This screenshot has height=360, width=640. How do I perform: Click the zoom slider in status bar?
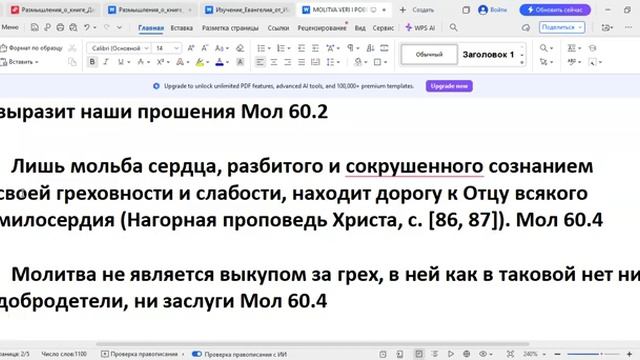click(x=593, y=354)
